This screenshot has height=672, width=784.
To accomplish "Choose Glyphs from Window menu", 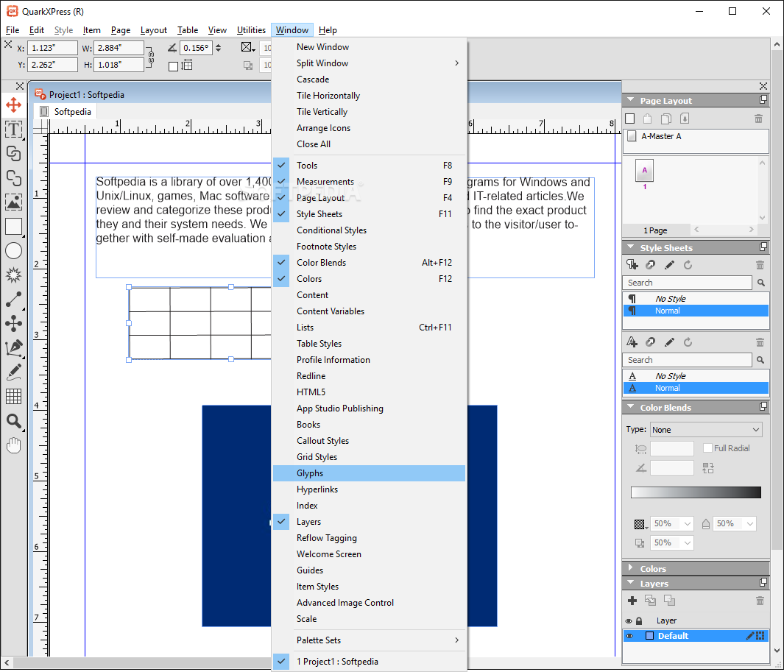I will 369,473.
